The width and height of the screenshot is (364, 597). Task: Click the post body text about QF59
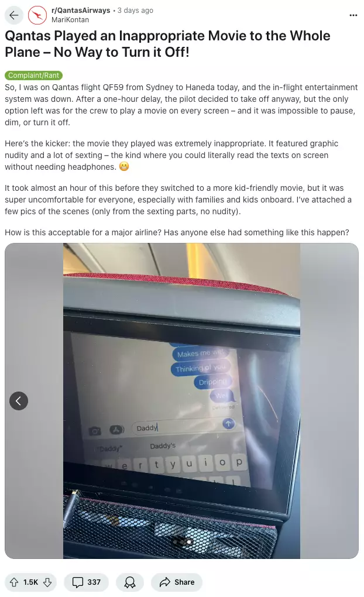[x=181, y=105]
